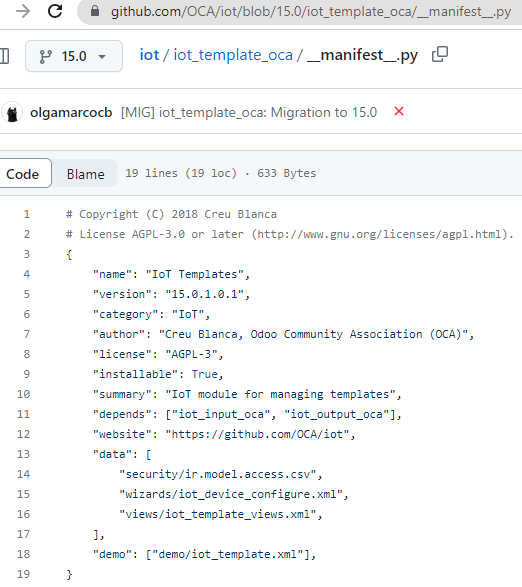Click "views/iot_template_views.xml" line
Screen dimensions: 522x587
pos(221,514)
